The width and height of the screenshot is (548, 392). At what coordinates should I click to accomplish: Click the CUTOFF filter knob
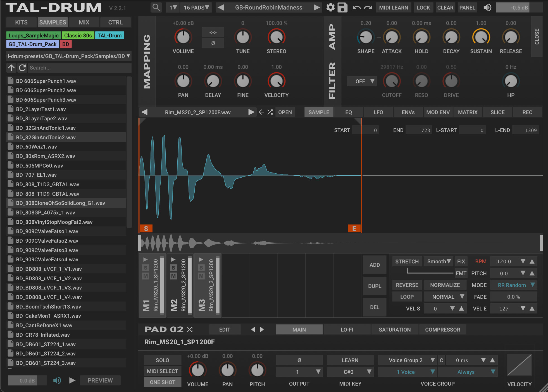tap(392, 81)
